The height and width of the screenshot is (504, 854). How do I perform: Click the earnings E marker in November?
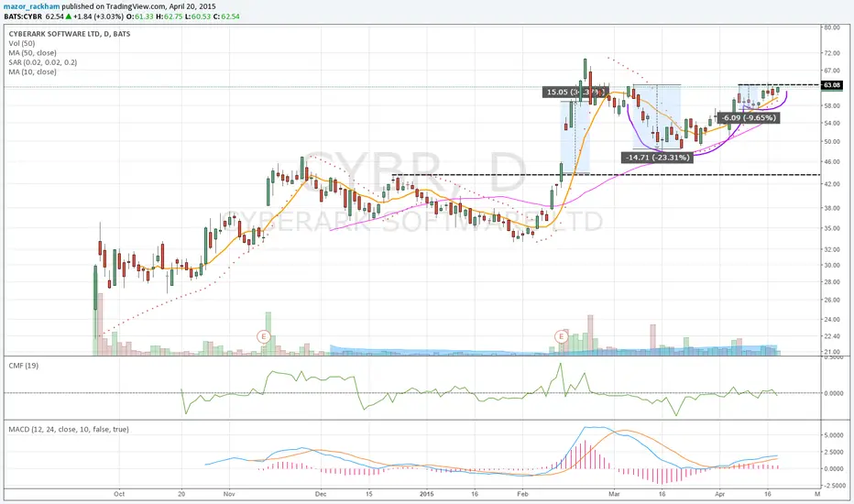pos(264,336)
